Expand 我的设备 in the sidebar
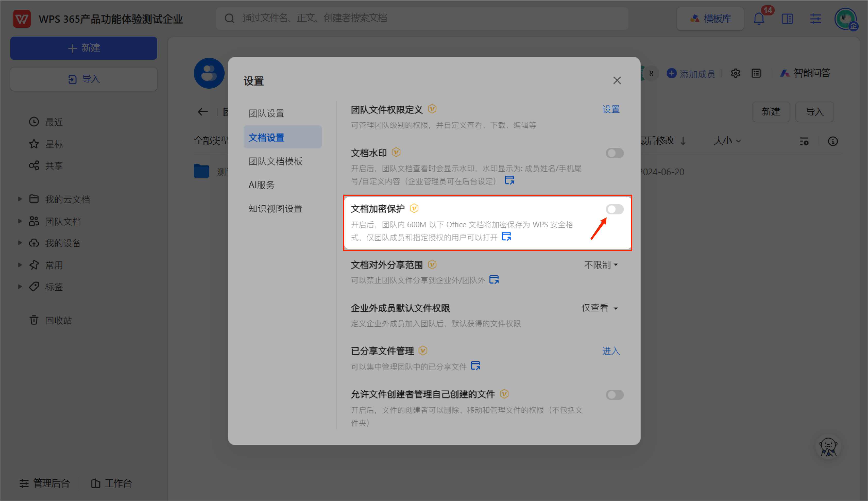 pyautogui.click(x=20, y=243)
